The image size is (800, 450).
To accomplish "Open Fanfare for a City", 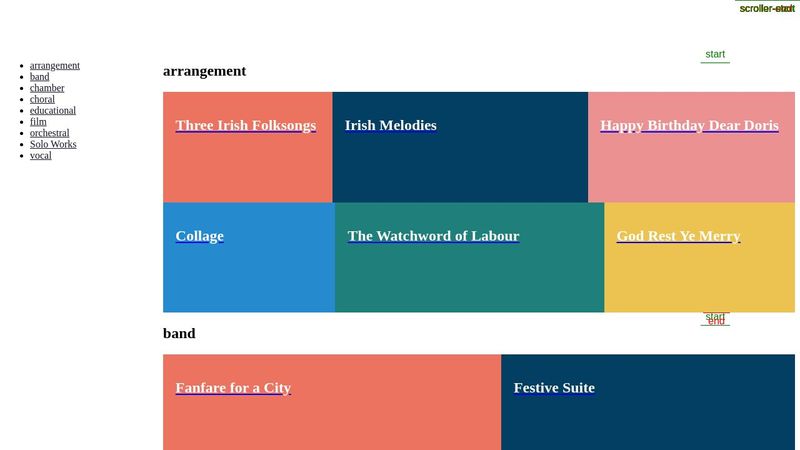I will [233, 388].
